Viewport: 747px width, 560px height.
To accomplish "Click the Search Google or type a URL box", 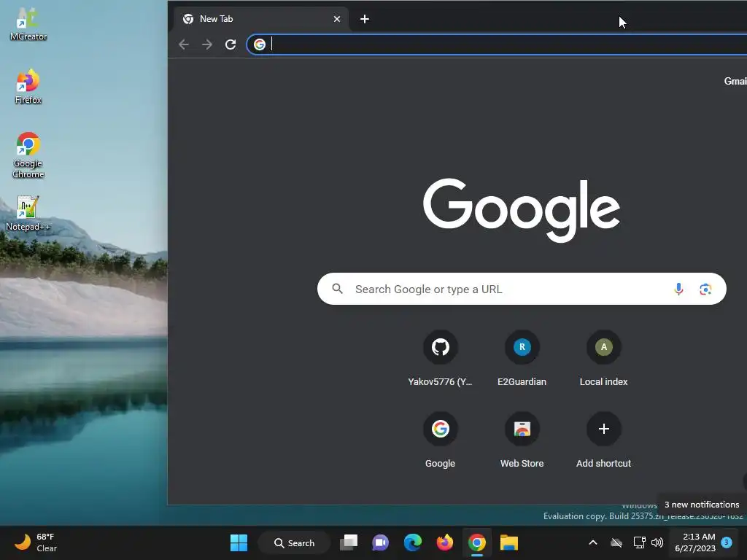I will point(522,289).
